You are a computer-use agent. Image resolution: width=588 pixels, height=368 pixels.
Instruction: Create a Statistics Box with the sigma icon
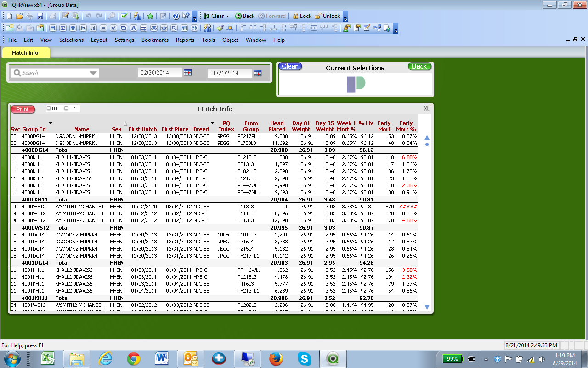point(63,28)
